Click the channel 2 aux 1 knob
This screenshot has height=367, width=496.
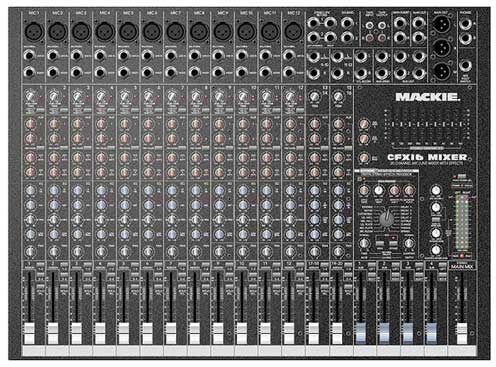54,124
